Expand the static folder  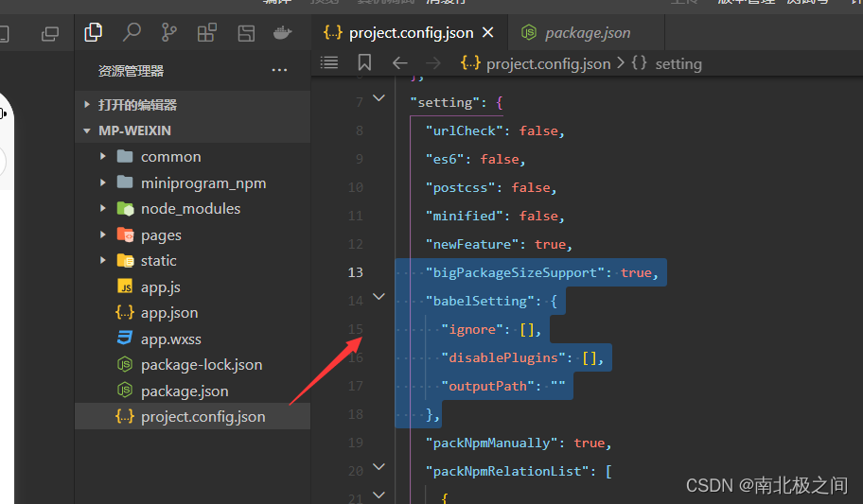point(193,261)
